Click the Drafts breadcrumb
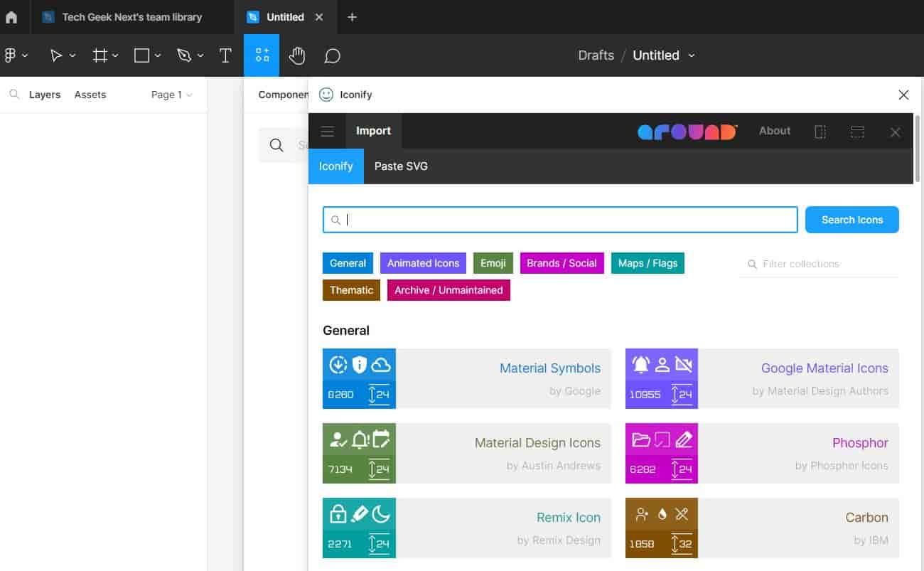Screen dimensions: 924x571 tap(596, 55)
